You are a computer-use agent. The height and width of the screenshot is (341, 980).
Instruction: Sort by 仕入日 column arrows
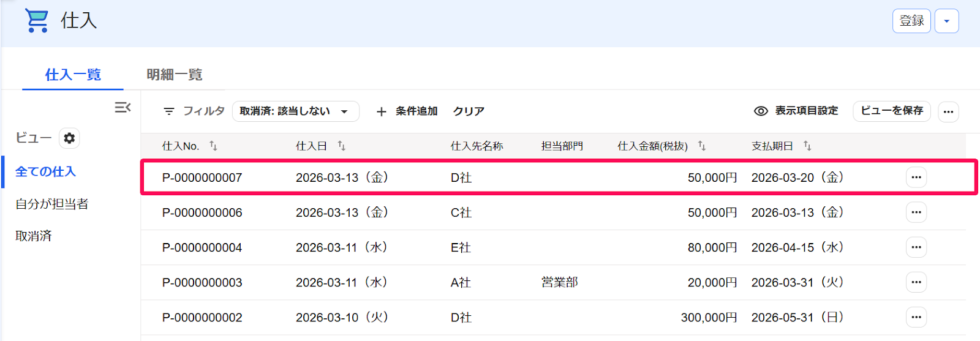(x=342, y=146)
